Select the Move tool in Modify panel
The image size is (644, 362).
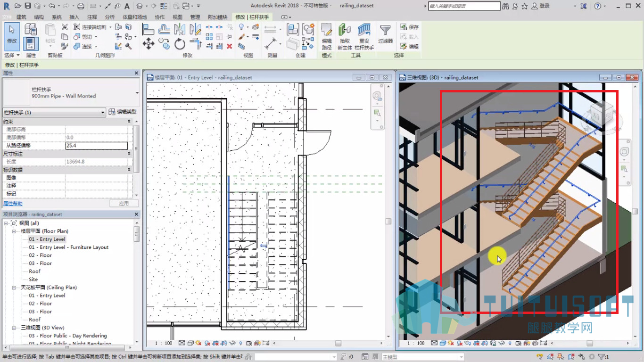[149, 44]
